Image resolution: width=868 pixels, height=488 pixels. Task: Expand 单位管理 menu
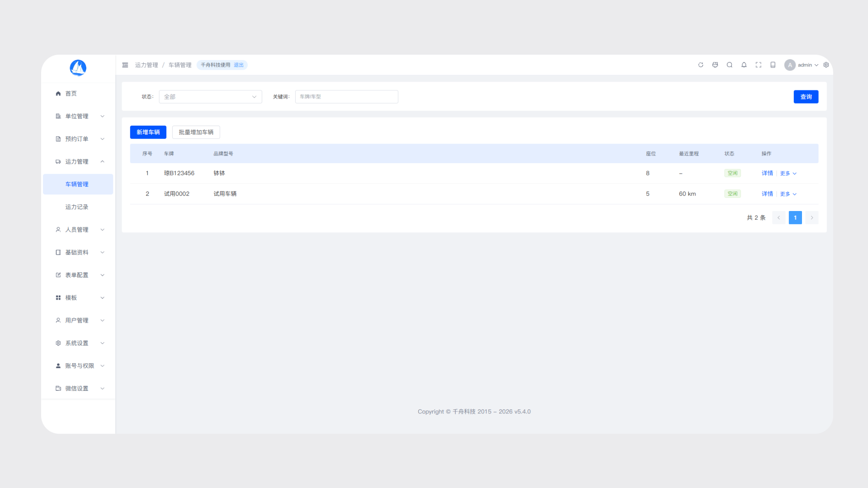click(78, 116)
